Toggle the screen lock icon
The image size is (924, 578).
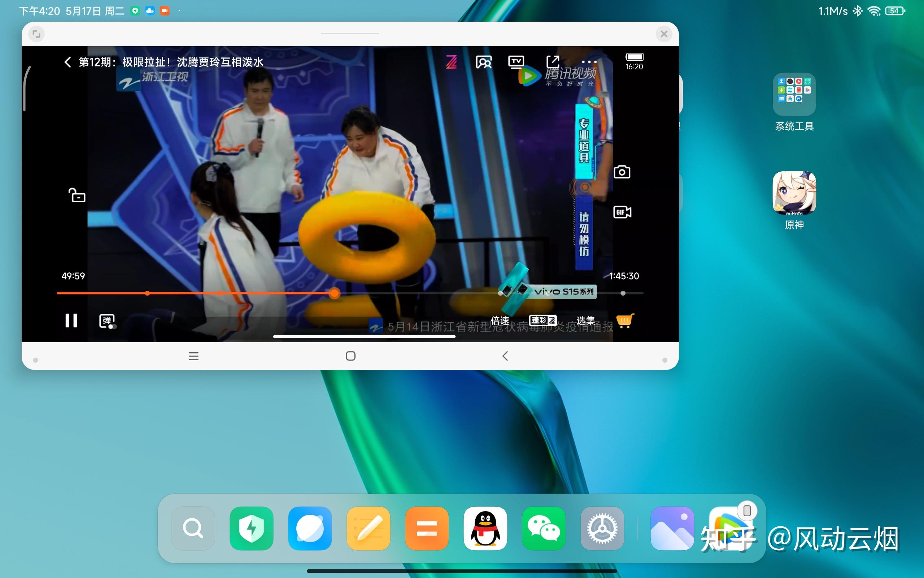tap(77, 195)
